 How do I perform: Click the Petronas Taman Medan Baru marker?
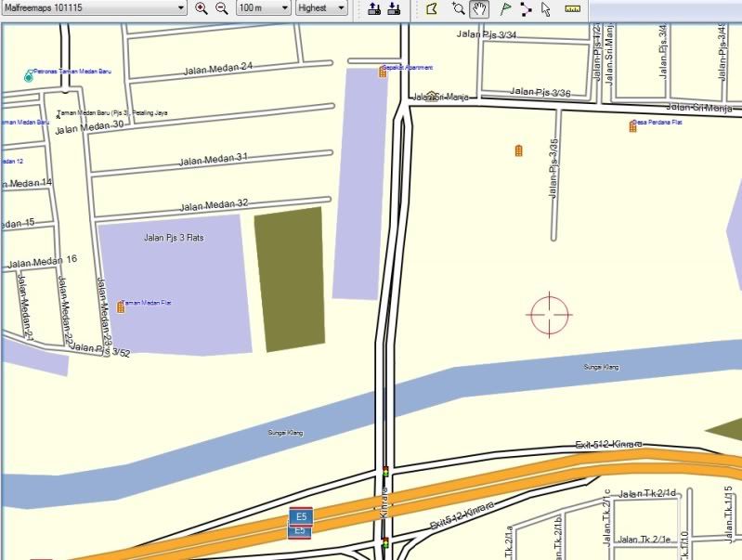(x=28, y=76)
